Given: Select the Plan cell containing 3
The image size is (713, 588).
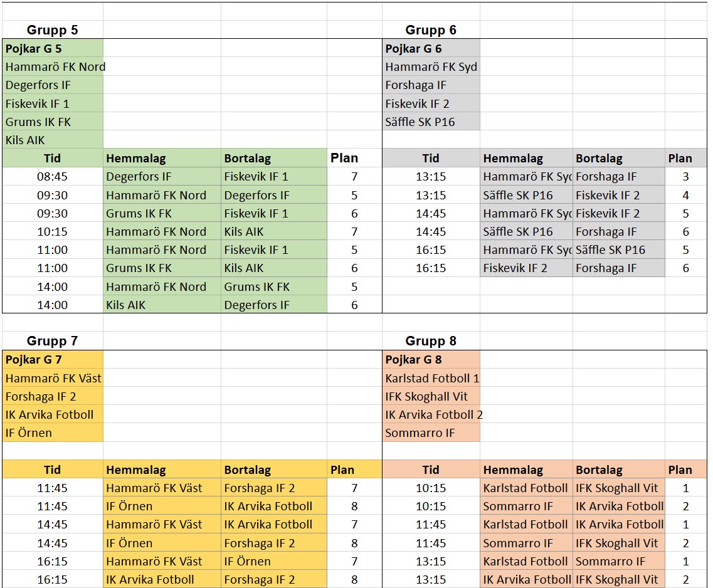Looking at the screenshot, I should click(685, 177).
